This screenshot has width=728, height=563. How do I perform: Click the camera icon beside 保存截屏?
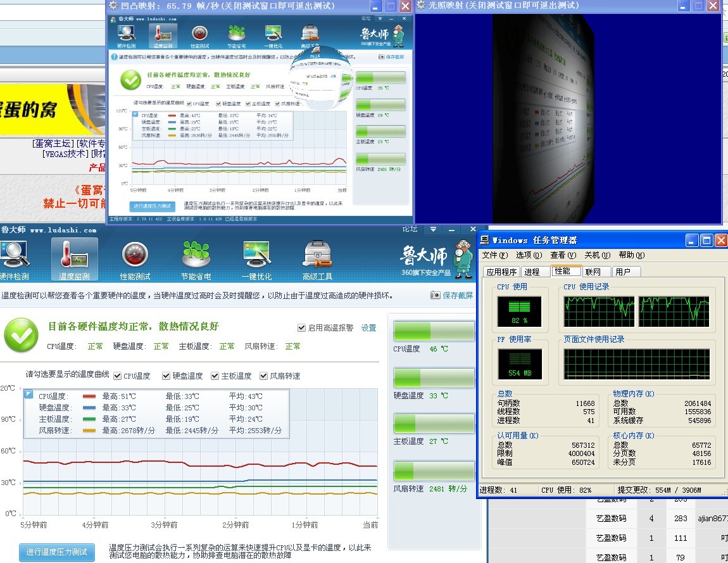435,295
